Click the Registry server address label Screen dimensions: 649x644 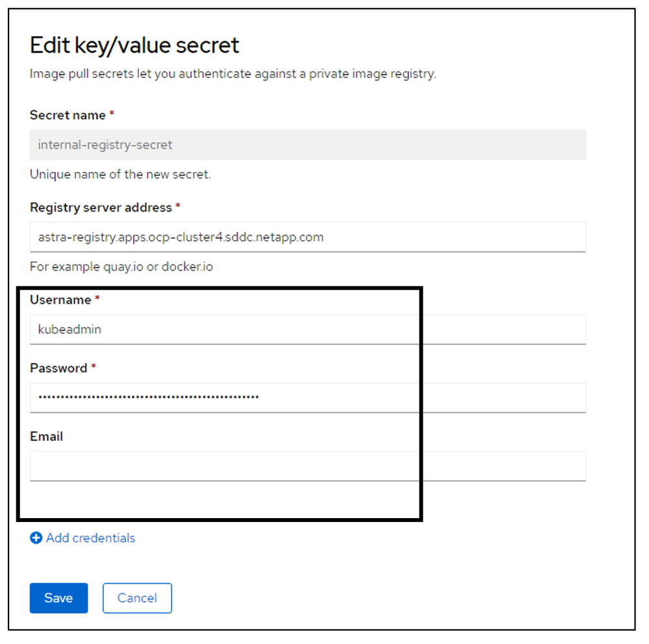(101, 208)
